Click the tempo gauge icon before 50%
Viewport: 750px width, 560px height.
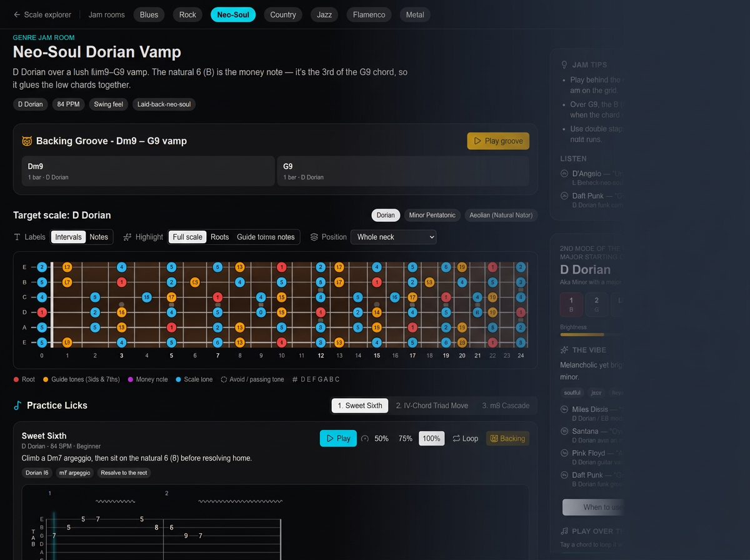pos(365,439)
